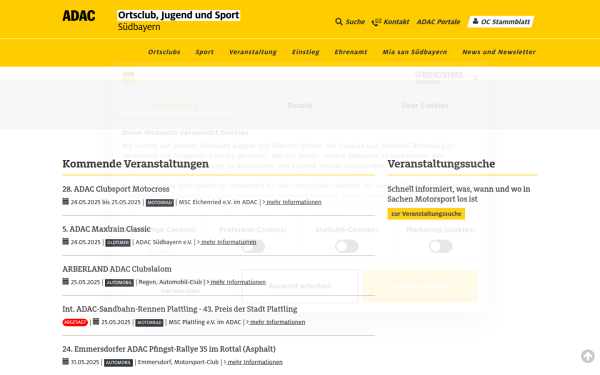Click the event title ARBERLAND ADAC Clubslalom

pyautogui.click(x=117, y=269)
